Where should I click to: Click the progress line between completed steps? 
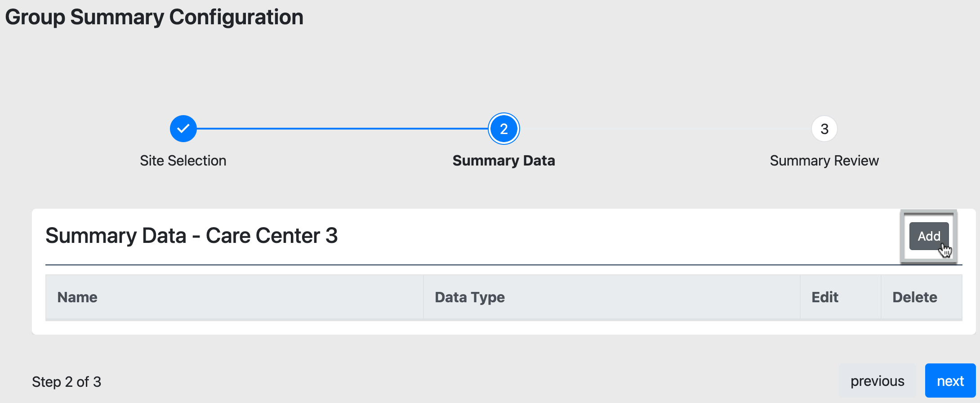click(x=342, y=129)
